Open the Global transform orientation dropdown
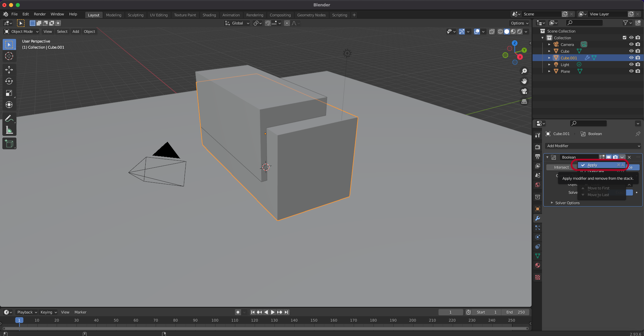This screenshot has width=644, height=336. click(x=237, y=23)
